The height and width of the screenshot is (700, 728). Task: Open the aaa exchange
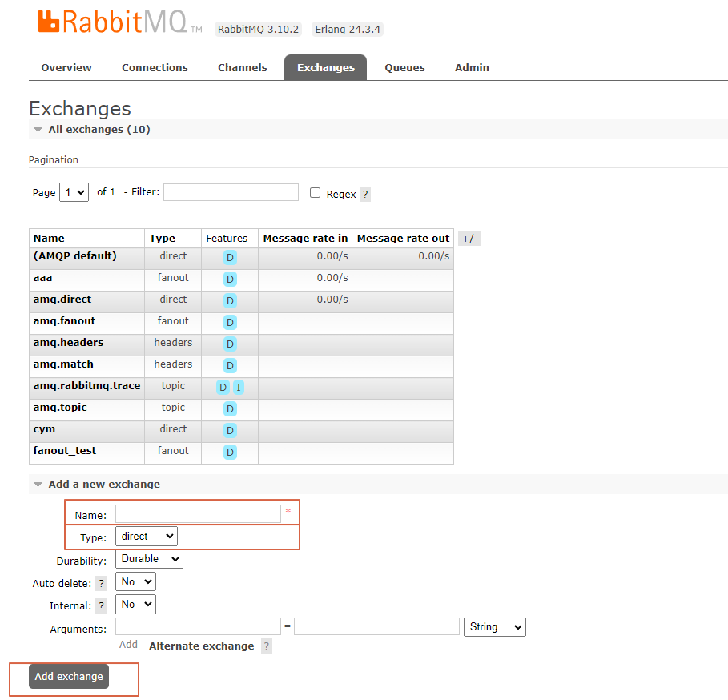pyautogui.click(x=42, y=278)
